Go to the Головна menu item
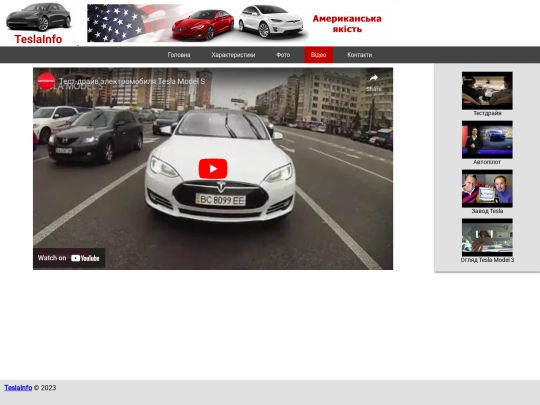 pyautogui.click(x=179, y=55)
